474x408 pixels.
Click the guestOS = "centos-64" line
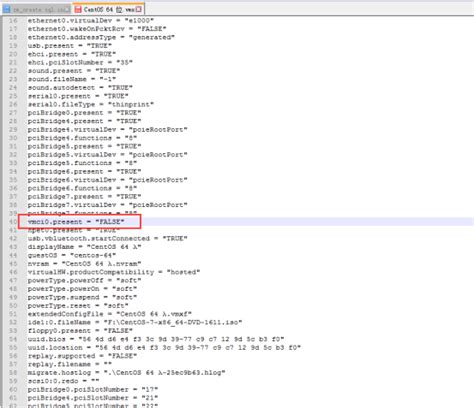(x=72, y=255)
